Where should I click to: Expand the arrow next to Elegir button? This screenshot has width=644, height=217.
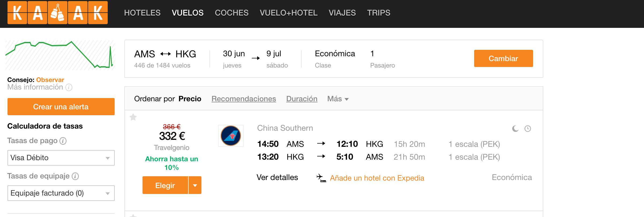(195, 185)
